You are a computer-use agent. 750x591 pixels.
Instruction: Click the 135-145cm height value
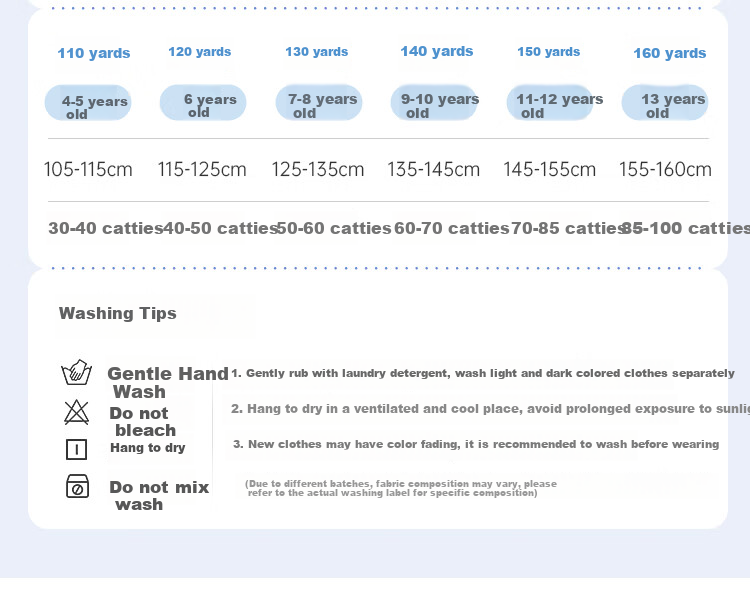(434, 169)
